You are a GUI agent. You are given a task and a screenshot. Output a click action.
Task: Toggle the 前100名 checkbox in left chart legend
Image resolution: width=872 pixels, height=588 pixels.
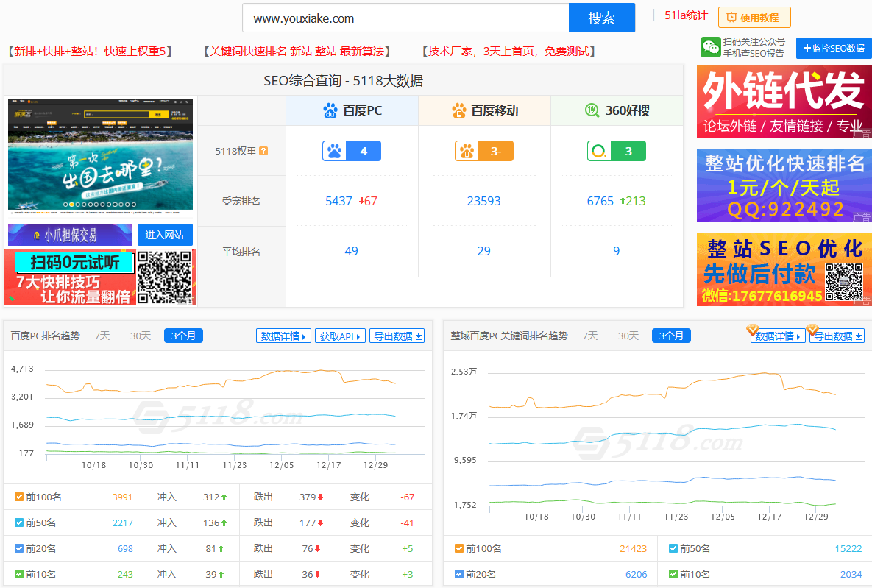tap(19, 497)
